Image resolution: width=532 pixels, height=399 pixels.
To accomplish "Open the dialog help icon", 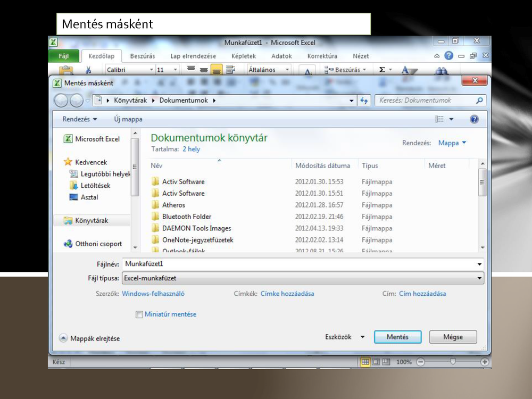I will tap(474, 119).
